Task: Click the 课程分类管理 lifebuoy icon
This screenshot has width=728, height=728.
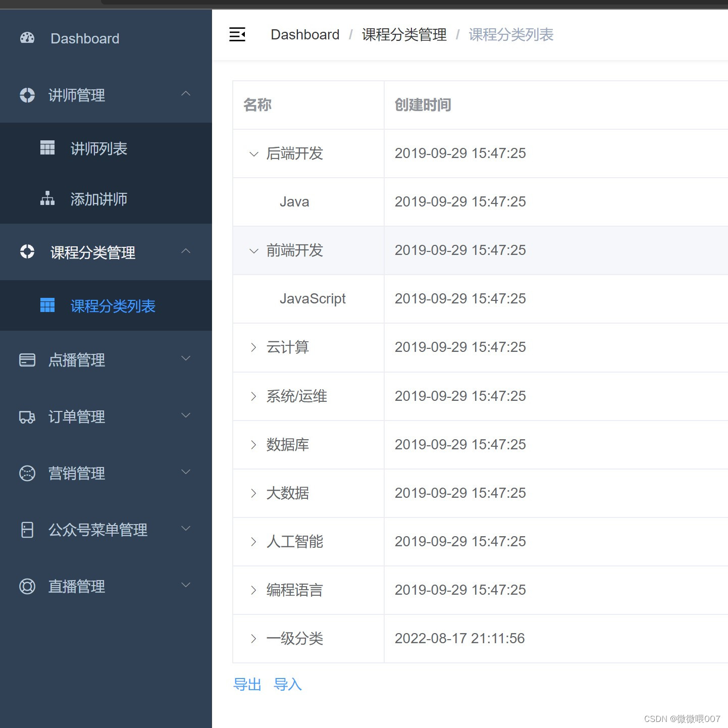Action: click(x=27, y=251)
